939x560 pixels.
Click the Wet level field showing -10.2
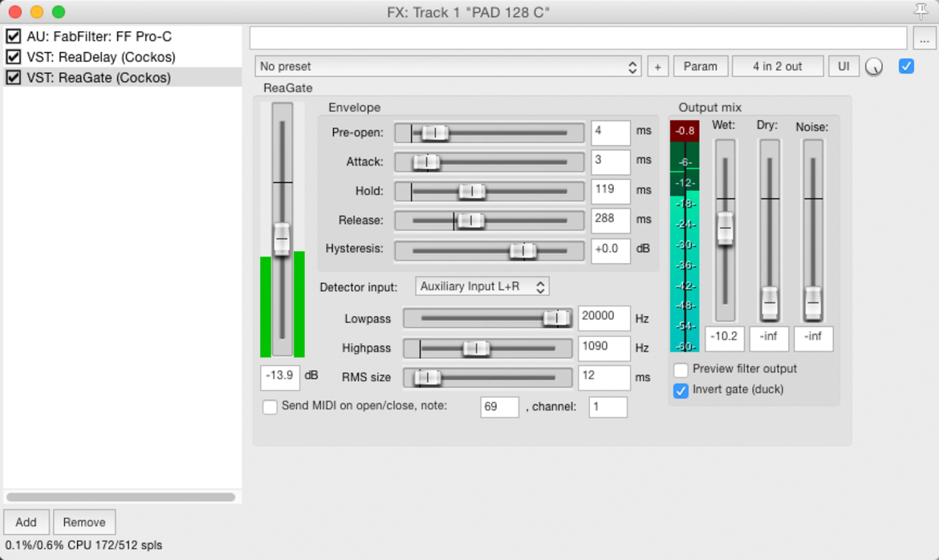click(725, 339)
